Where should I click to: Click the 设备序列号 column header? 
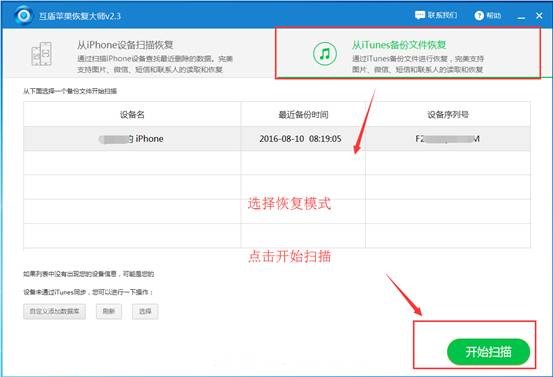(x=448, y=114)
